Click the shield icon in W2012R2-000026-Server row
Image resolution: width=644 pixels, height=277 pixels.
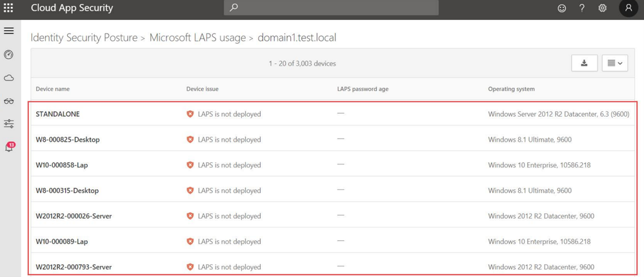point(190,216)
